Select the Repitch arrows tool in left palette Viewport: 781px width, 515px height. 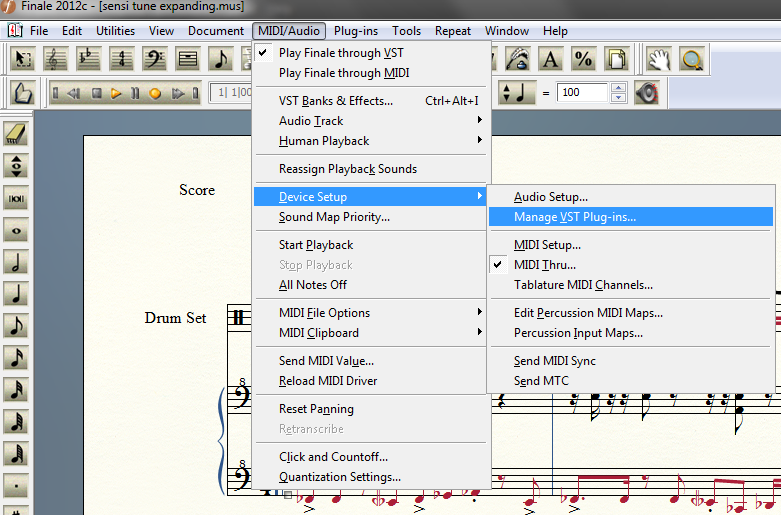tap(16, 166)
